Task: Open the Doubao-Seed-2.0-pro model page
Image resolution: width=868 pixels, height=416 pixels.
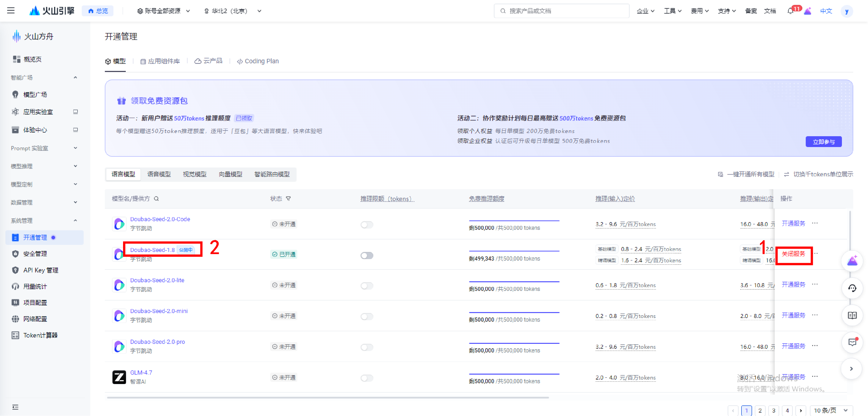Action: [157, 342]
